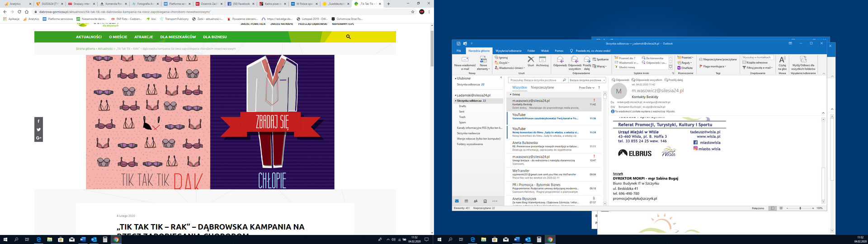Click Wyszukaj w kontaktach search field

pyautogui.click(x=758, y=57)
